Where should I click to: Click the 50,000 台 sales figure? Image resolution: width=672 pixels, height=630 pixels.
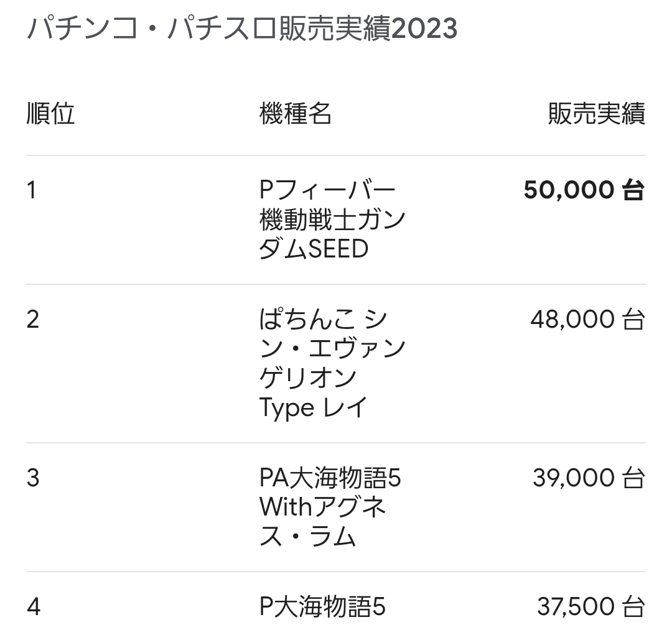click(x=584, y=190)
